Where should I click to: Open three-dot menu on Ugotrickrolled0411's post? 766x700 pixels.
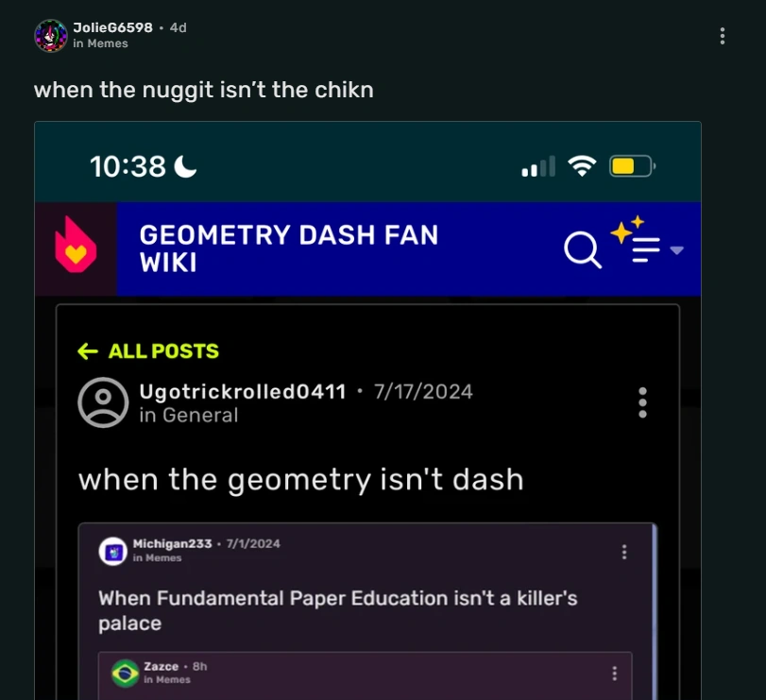pyautogui.click(x=643, y=403)
